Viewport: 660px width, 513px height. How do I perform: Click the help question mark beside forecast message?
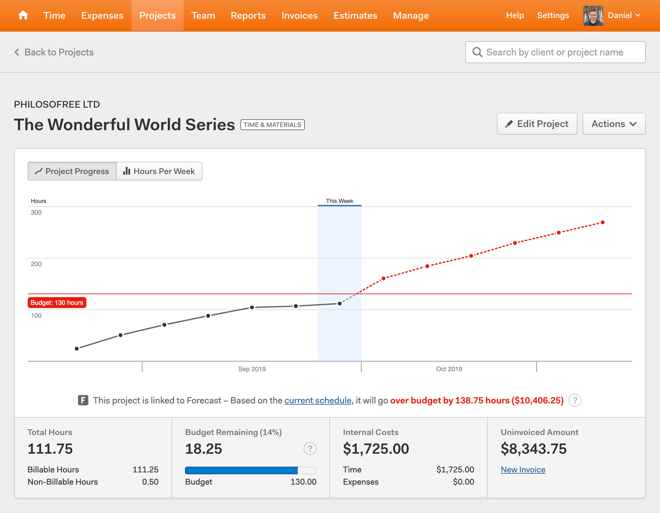click(x=575, y=400)
